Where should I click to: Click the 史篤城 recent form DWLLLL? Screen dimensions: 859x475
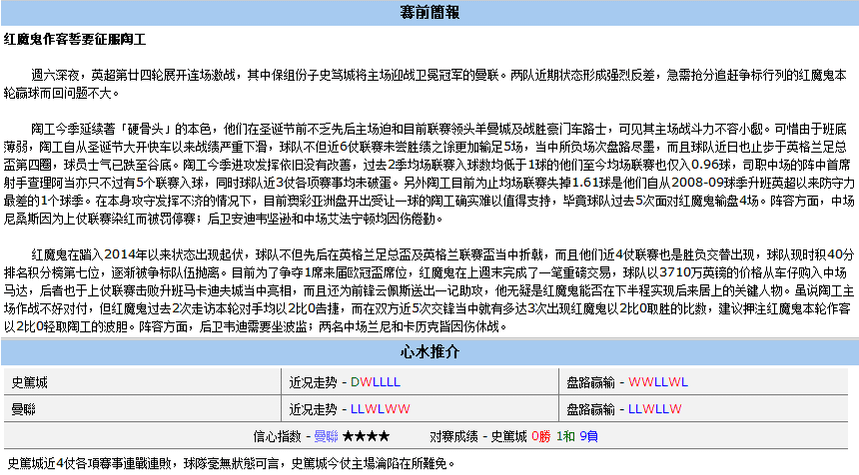pos(375,382)
